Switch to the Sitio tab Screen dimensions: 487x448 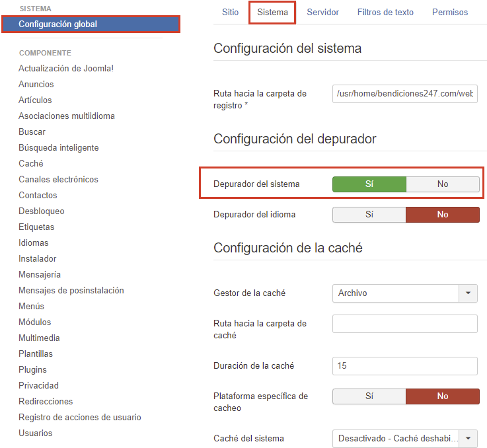point(230,13)
